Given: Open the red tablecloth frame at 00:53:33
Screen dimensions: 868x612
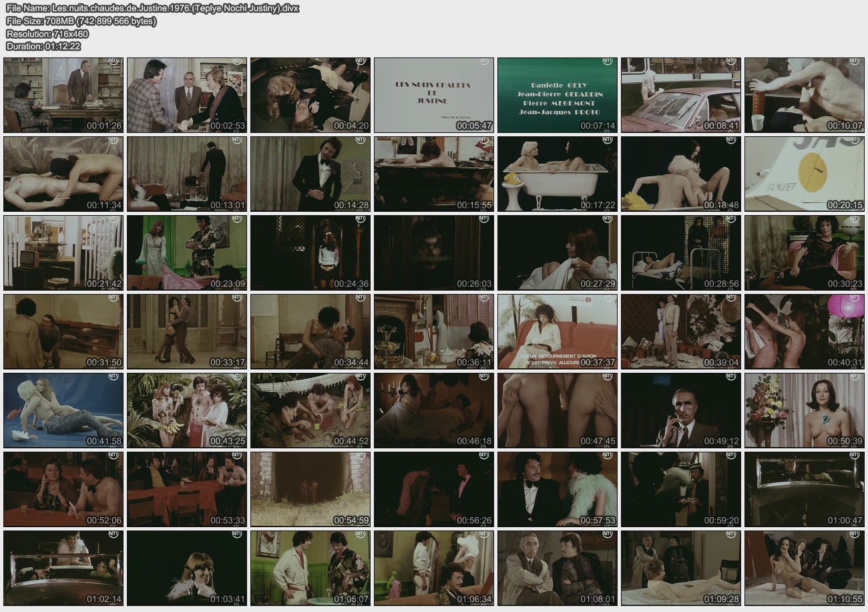Looking at the screenshot, I should tap(187, 489).
